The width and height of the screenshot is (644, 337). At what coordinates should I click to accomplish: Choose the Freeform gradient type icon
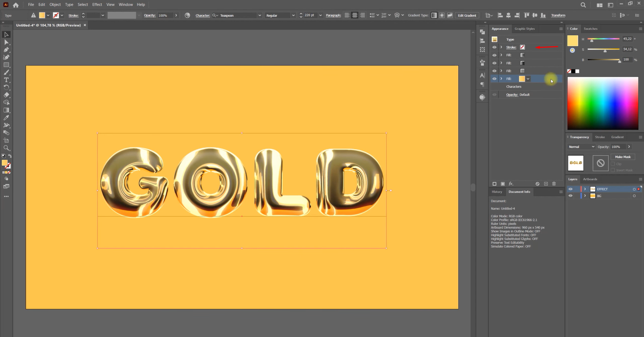click(449, 15)
